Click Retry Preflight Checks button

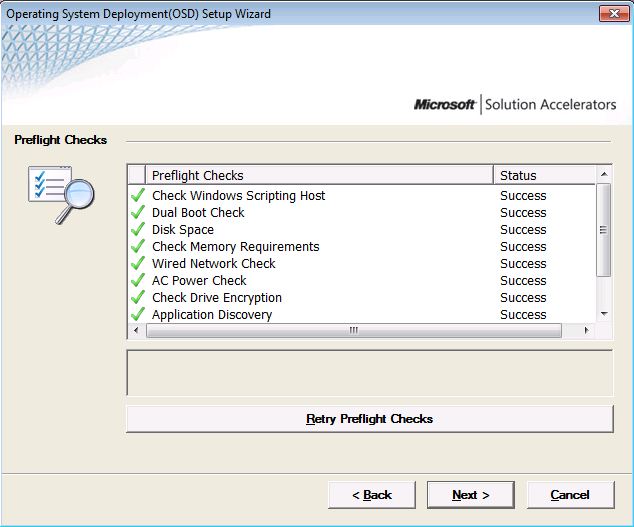370,419
